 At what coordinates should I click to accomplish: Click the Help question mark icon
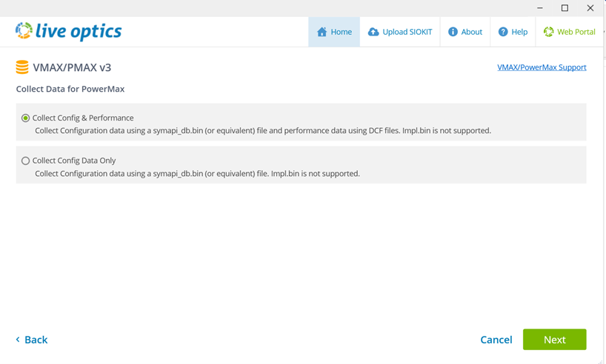(x=503, y=32)
